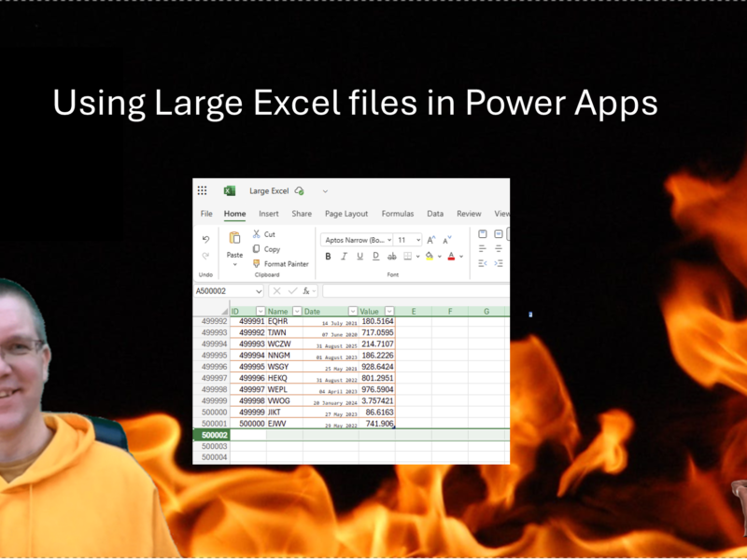
Task: Click cell containing EQHR
Action: [285, 321]
